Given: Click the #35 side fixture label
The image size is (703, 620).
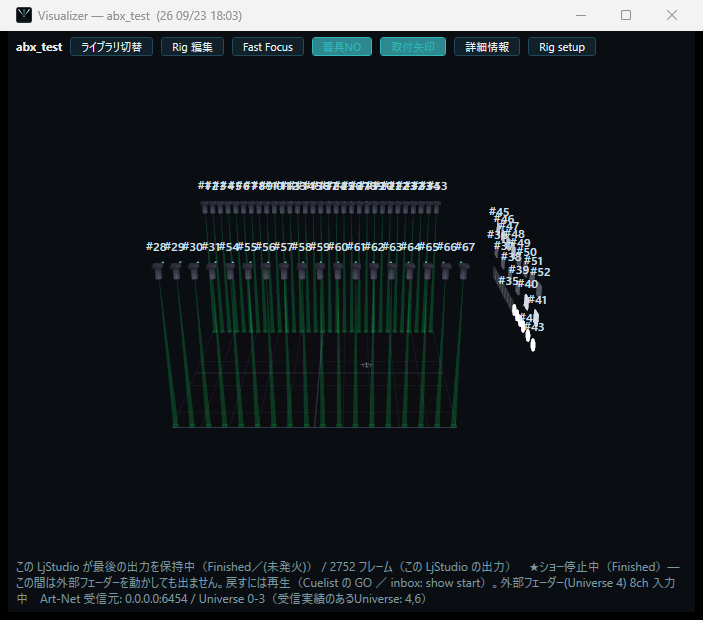Looking at the screenshot, I should (x=508, y=281).
